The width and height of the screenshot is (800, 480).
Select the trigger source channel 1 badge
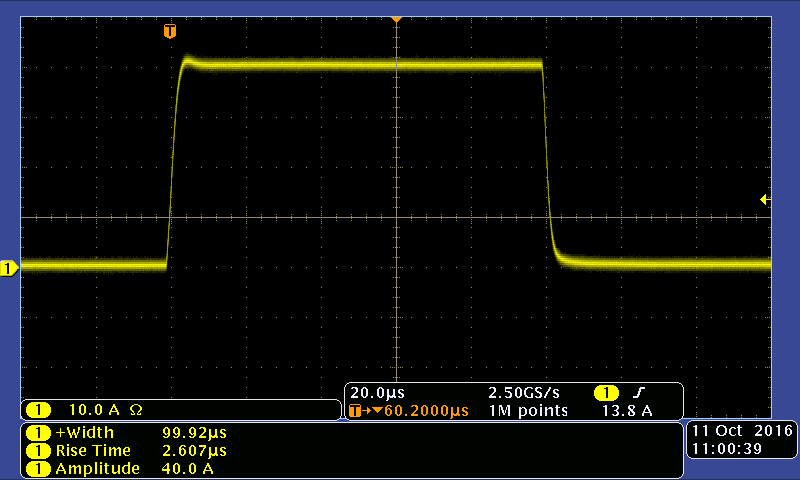(606, 393)
